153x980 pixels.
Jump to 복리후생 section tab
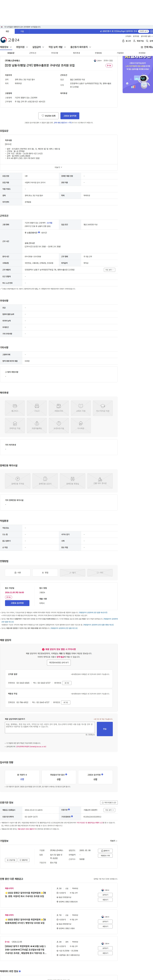pyautogui.click(x=76, y=53)
